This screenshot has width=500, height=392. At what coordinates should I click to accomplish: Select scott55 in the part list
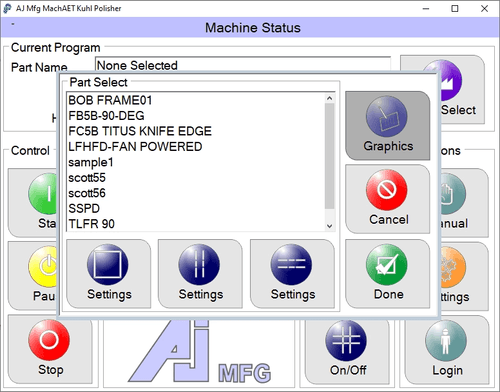(x=196, y=178)
